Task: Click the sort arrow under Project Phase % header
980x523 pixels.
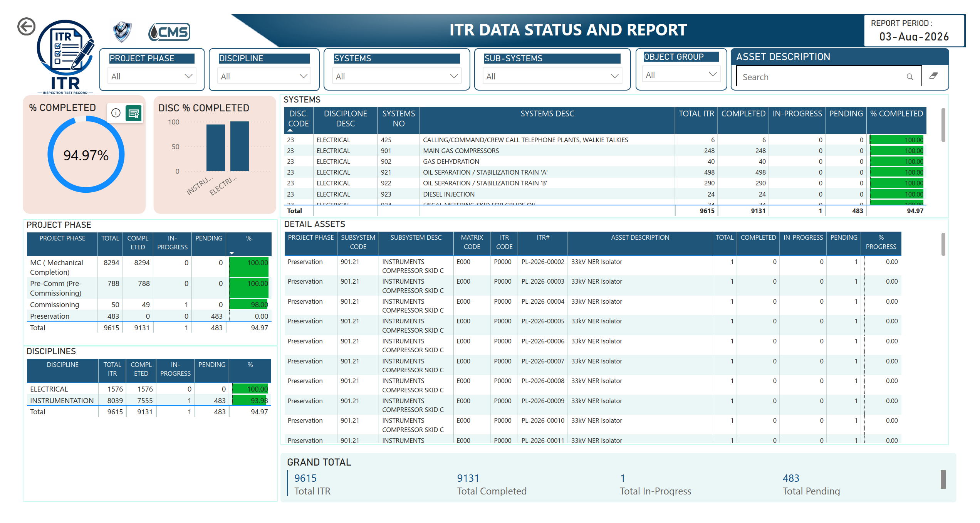Action: (232, 253)
